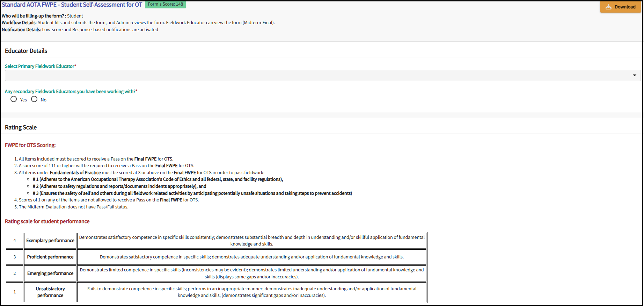This screenshot has width=644, height=306.
Task: Select Yes for secondary Fieldwork Educators
Action: tap(14, 99)
